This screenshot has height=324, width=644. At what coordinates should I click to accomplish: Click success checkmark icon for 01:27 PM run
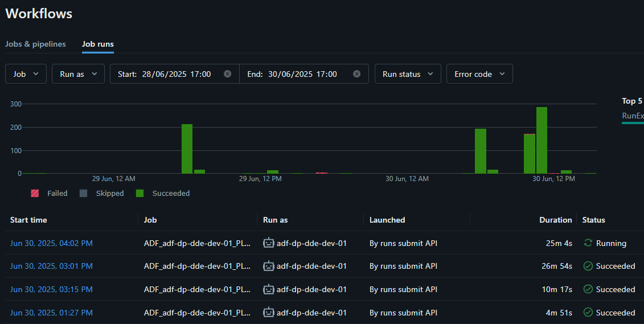click(x=588, y=313)
